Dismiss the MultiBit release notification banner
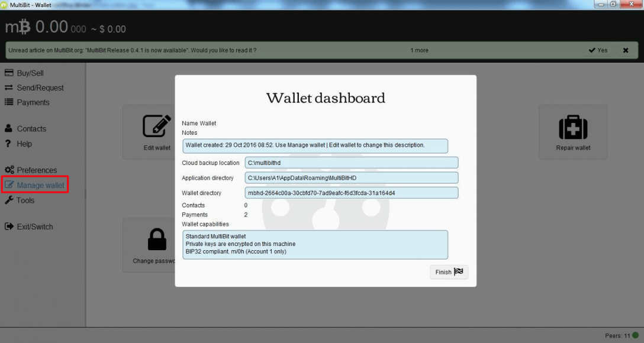Screen dimensions: 644x343 click(x=626, y=50)
